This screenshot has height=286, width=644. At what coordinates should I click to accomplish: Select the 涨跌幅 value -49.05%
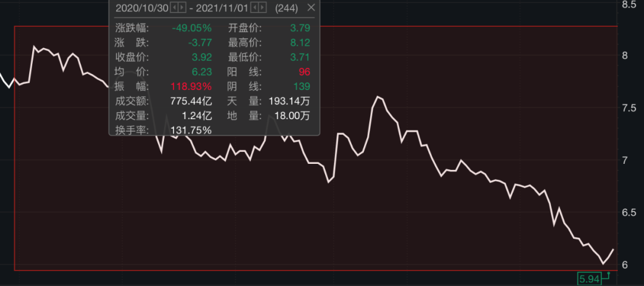pos(191,28)
